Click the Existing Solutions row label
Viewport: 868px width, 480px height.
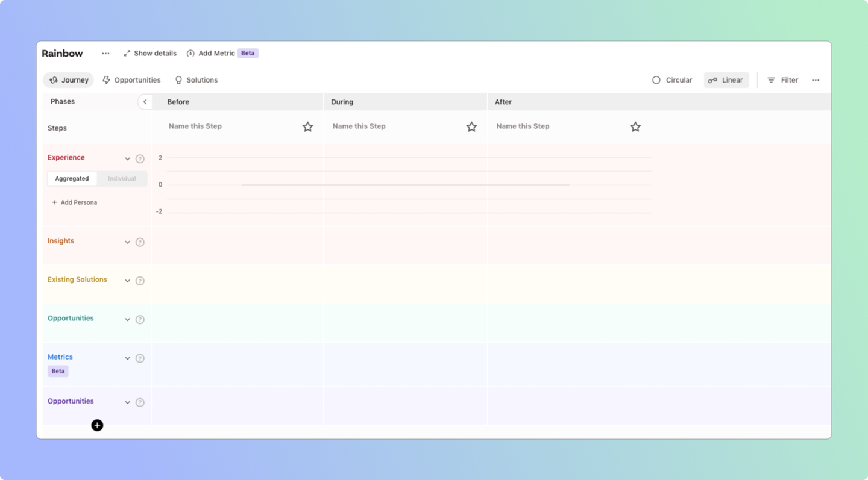coord(77,279)
